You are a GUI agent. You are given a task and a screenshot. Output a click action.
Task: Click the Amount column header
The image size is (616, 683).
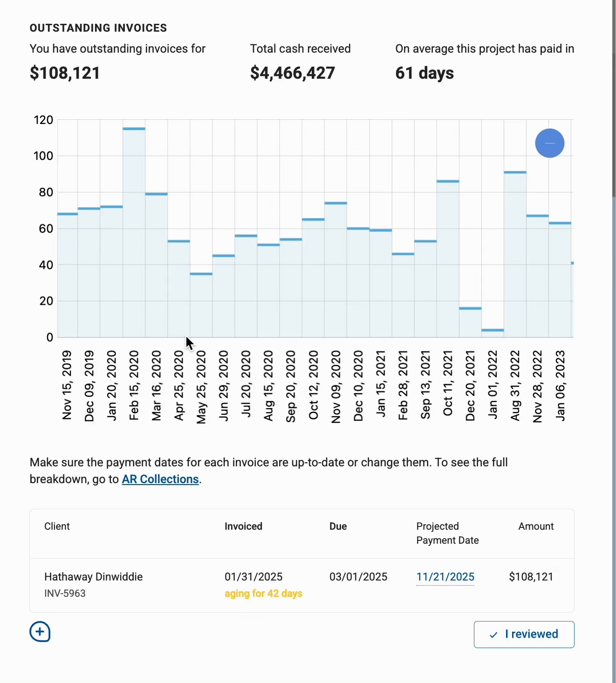tap(535, 526)
